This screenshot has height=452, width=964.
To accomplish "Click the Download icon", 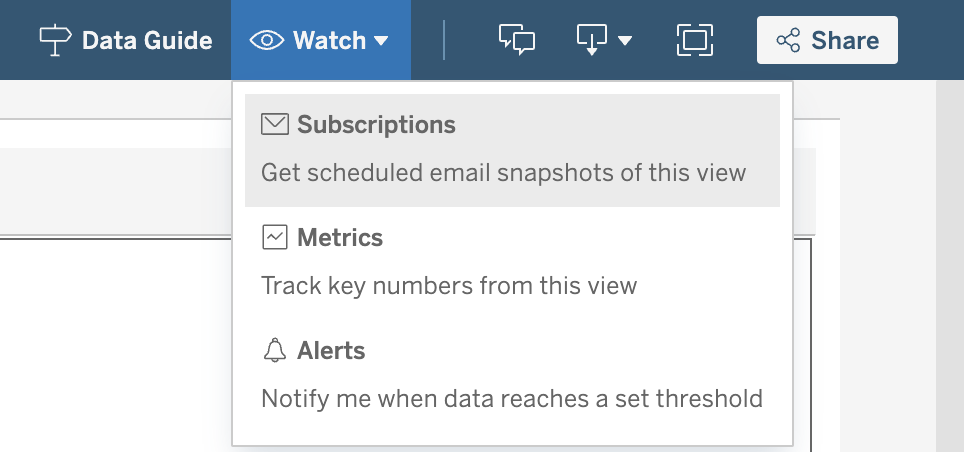I will click(591, 40).
